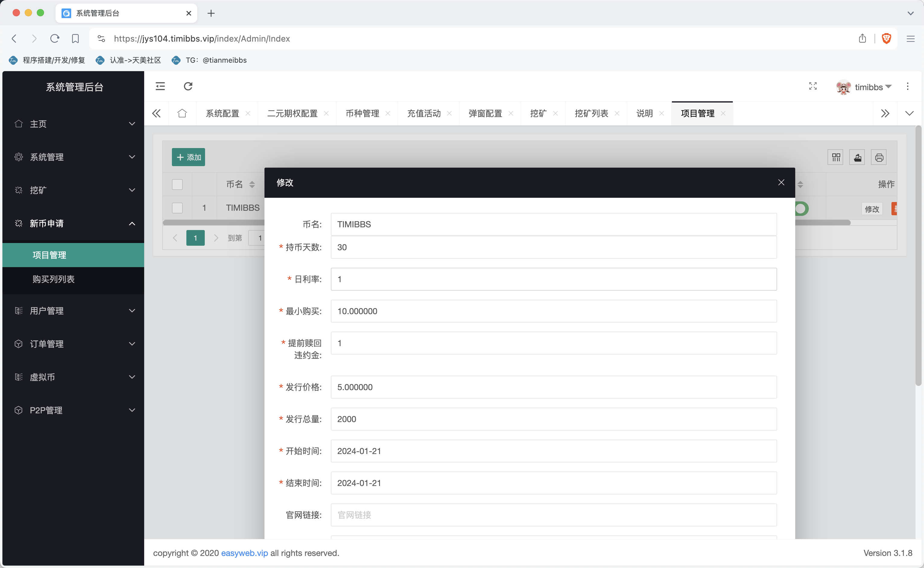Switch to the 挖矿列表 tab
Screen dimensions: 924x568
pyautogui.click(x=591, y=113)
